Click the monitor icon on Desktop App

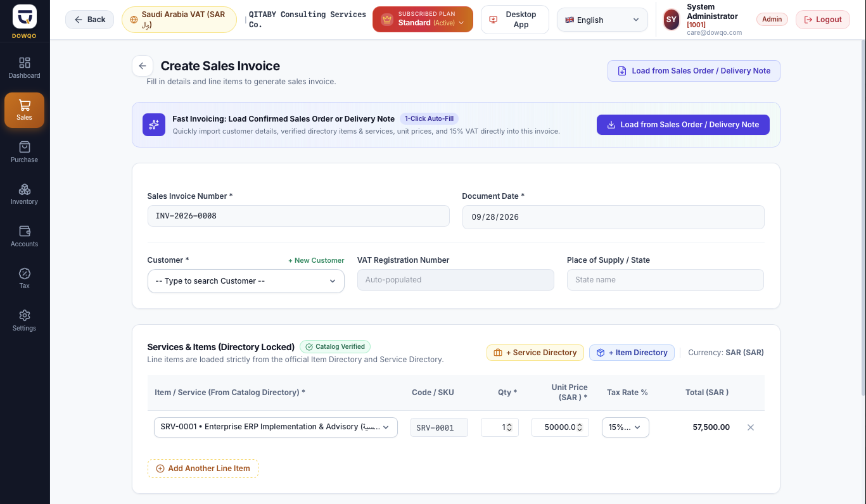click(x=493, y=20)
